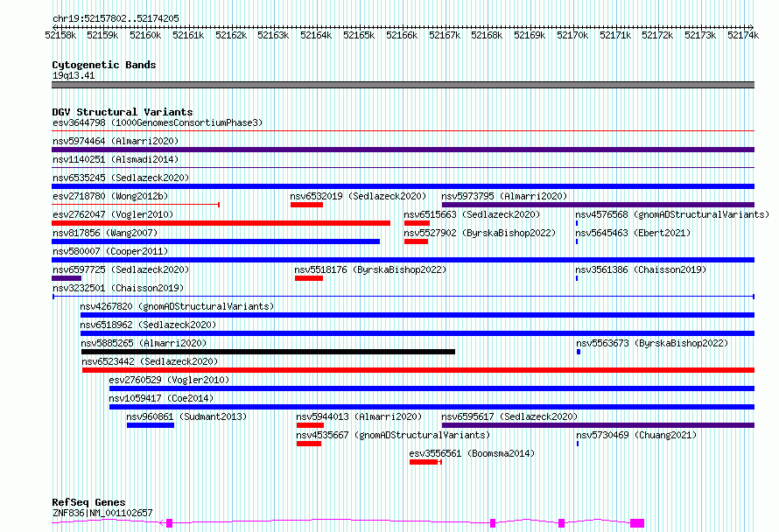Click the nsv6535245 Sedlazeck2020 blue bar
This screenshot has height=532, width=779.
tap(403, 186)
